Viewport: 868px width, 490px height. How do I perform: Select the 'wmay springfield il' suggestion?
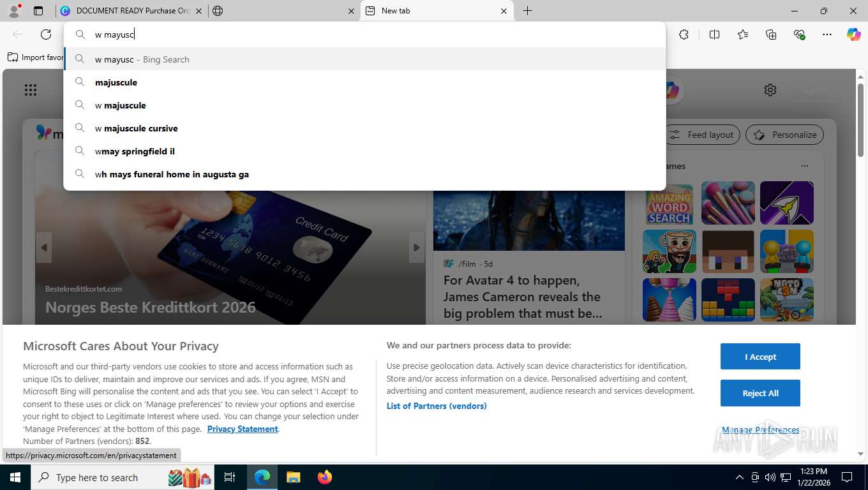[365, 151]
